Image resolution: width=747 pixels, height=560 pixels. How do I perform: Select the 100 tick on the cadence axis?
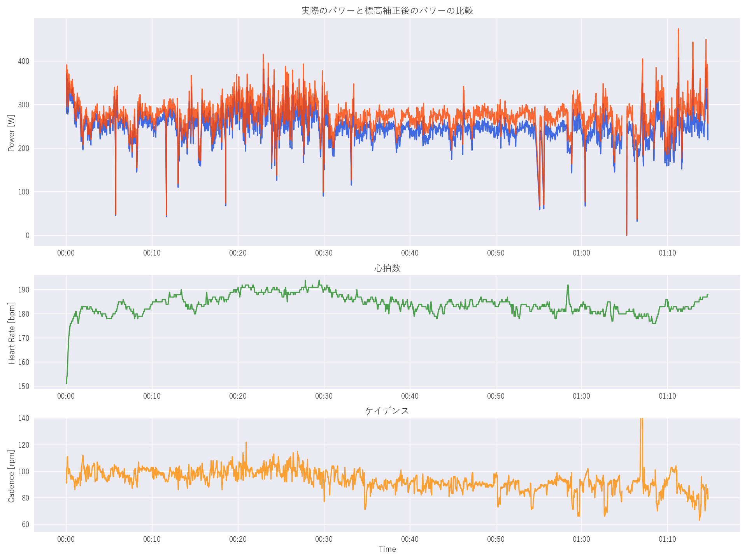pos(23,471)
